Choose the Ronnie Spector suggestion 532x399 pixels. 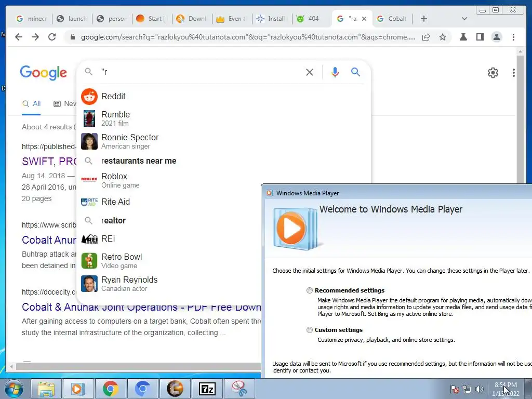pos(223,141)
